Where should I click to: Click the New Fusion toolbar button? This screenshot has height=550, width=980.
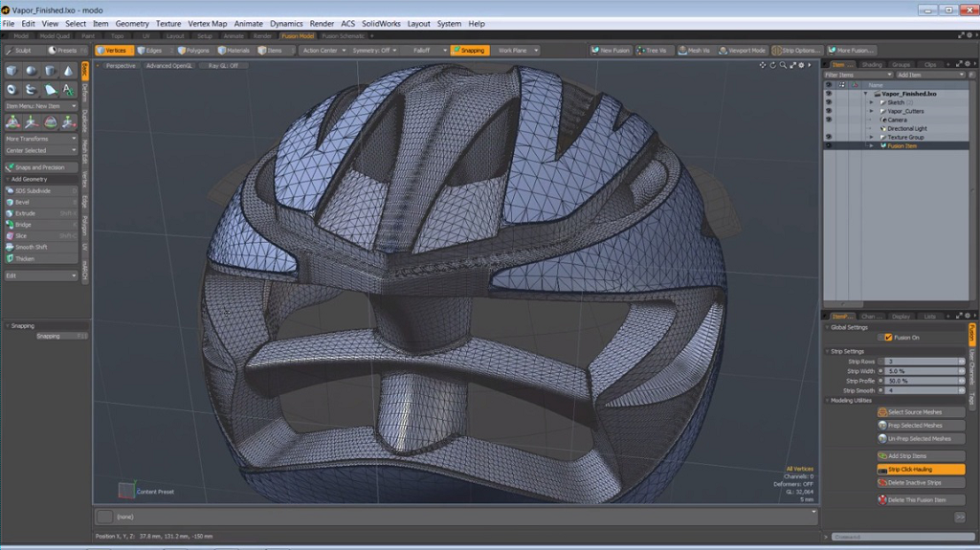click(612, 50)
